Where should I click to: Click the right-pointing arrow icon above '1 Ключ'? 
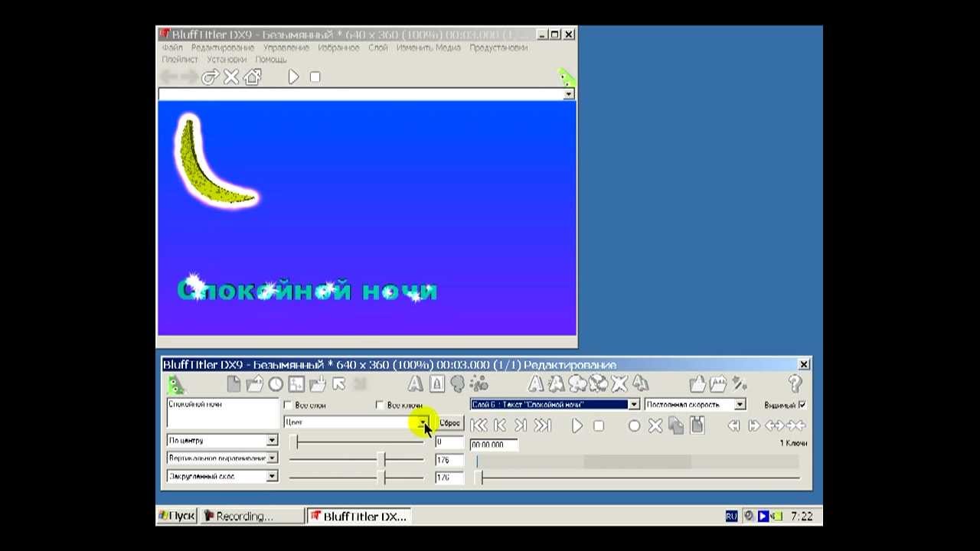point(754,425)
